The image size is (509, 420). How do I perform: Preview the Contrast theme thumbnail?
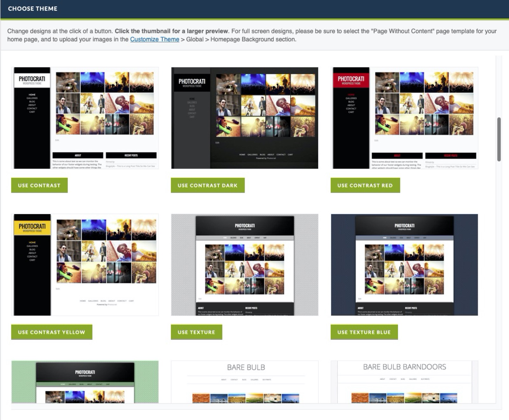[x=85, y=118]
